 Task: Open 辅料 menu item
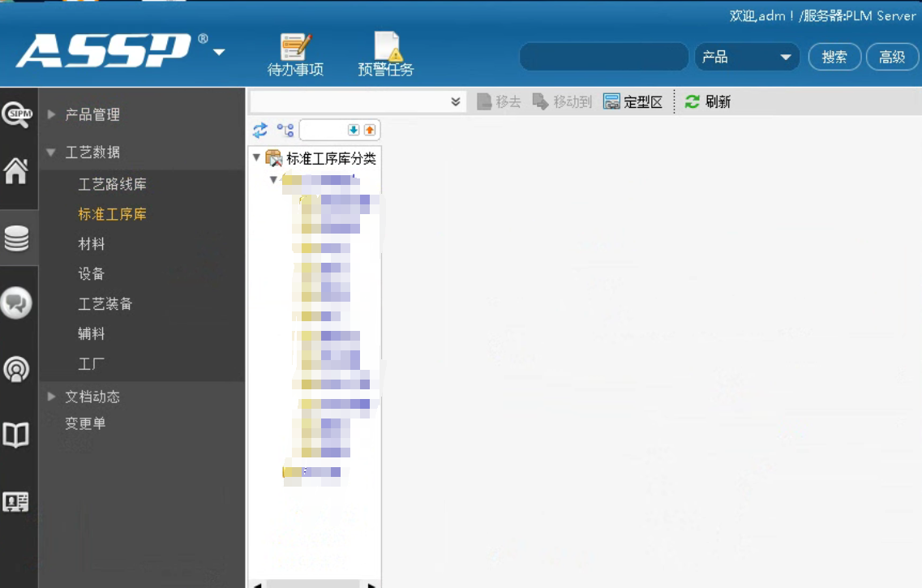pos(92,334)
